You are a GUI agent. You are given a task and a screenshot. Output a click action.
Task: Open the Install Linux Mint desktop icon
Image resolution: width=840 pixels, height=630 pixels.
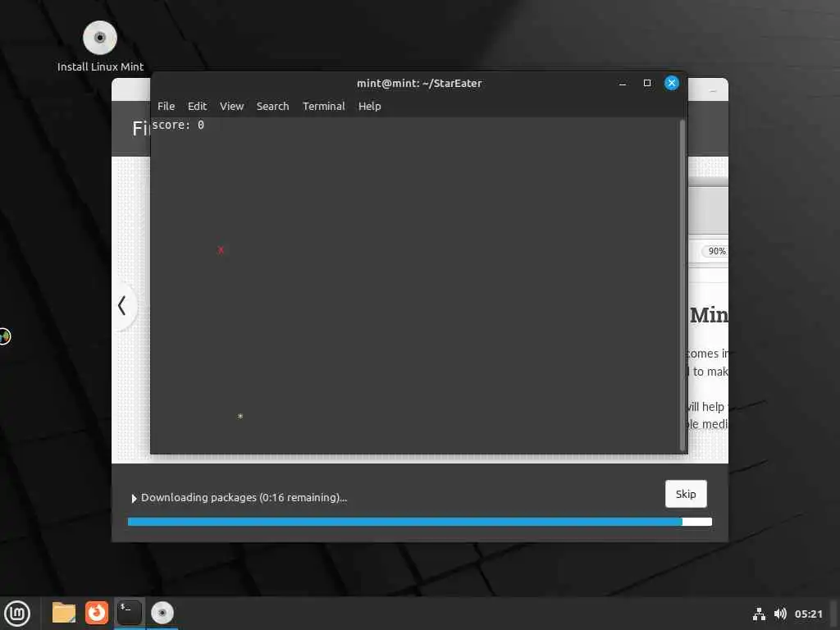[100, 46]
